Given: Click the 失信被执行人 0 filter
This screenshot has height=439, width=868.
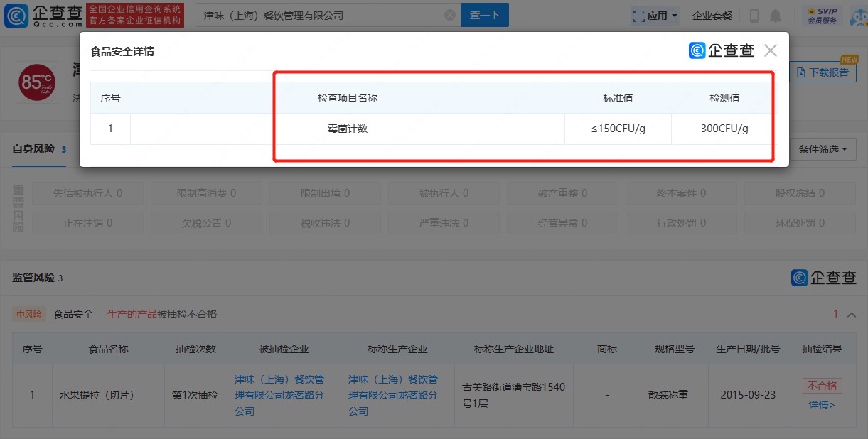Looking at the screenshot, I should coord(88,193).
